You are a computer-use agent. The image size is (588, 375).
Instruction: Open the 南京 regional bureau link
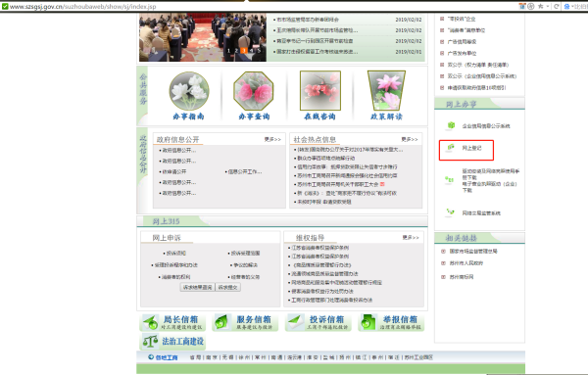pyautogui.click(x=212, y=357)
